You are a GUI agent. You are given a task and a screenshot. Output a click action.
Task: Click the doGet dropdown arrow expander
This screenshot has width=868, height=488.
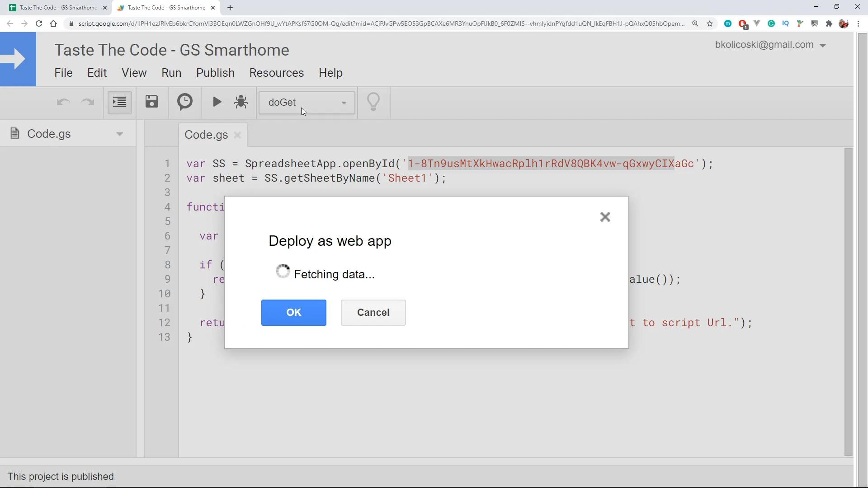(x=344, y=103)
